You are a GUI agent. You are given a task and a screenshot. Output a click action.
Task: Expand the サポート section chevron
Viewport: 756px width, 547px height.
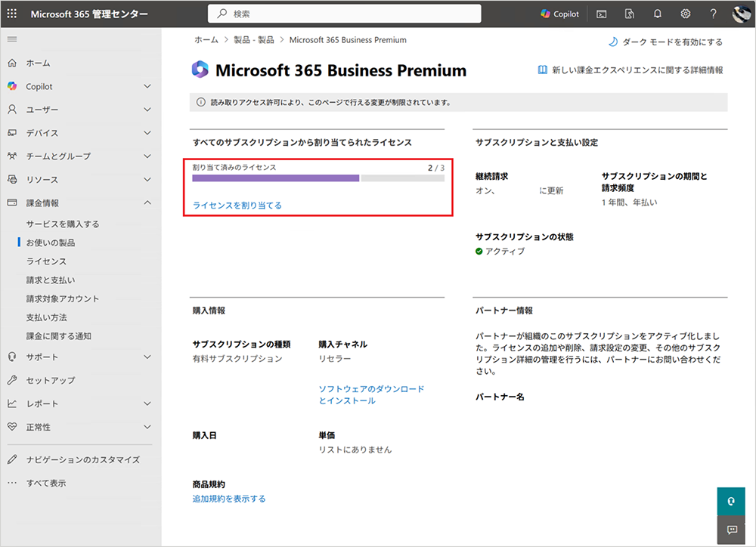147,357
